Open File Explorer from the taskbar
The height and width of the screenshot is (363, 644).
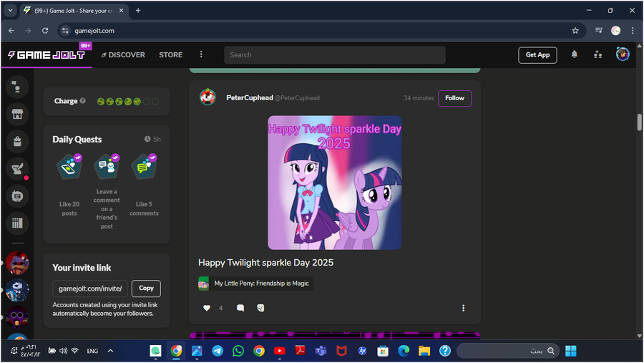tap(424, 351)
